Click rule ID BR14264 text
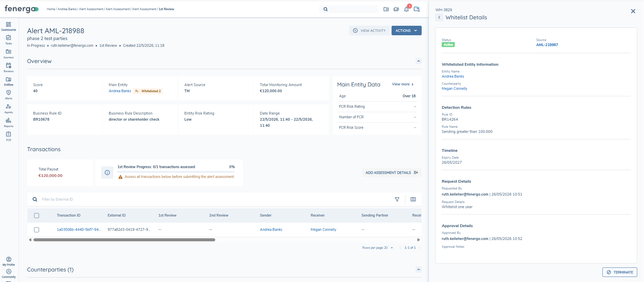This screenshot has width=644, height=282. pos(450,119)
